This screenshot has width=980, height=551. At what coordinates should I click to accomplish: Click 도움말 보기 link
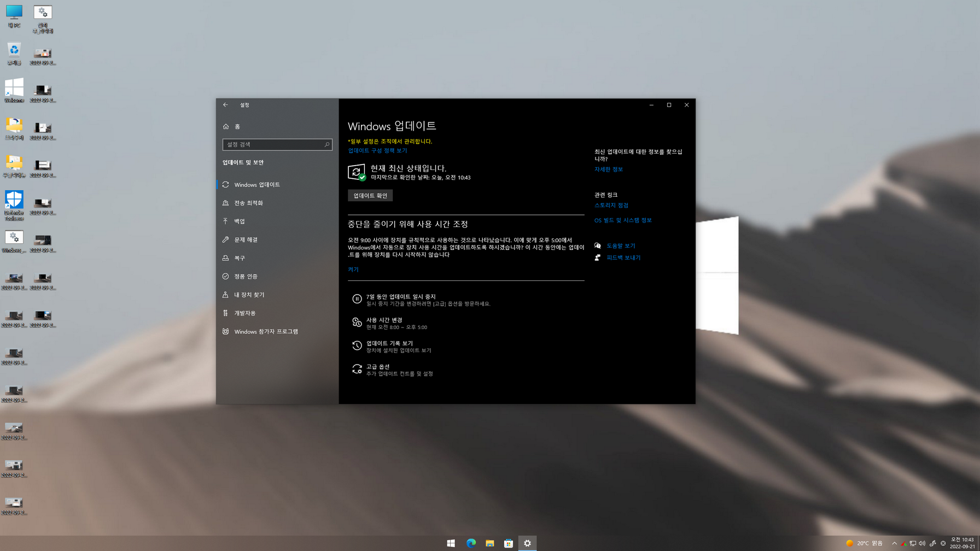[621, 246]
